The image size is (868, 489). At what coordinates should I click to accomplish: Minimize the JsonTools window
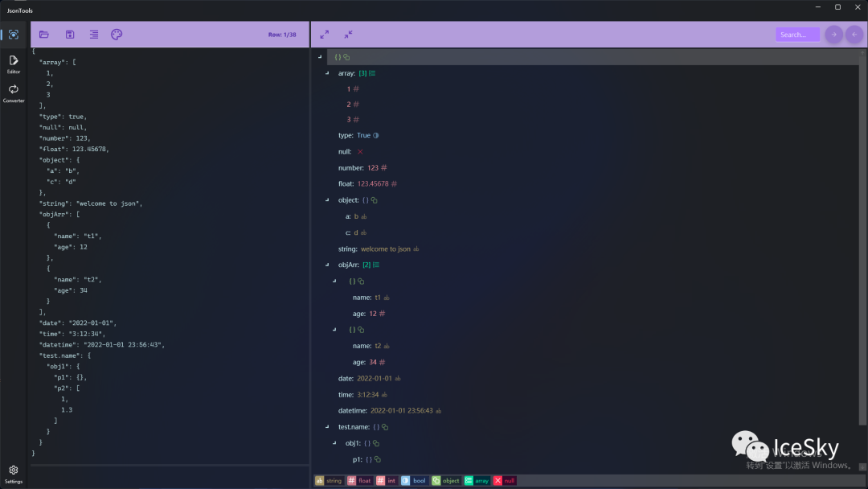point(817,7)
